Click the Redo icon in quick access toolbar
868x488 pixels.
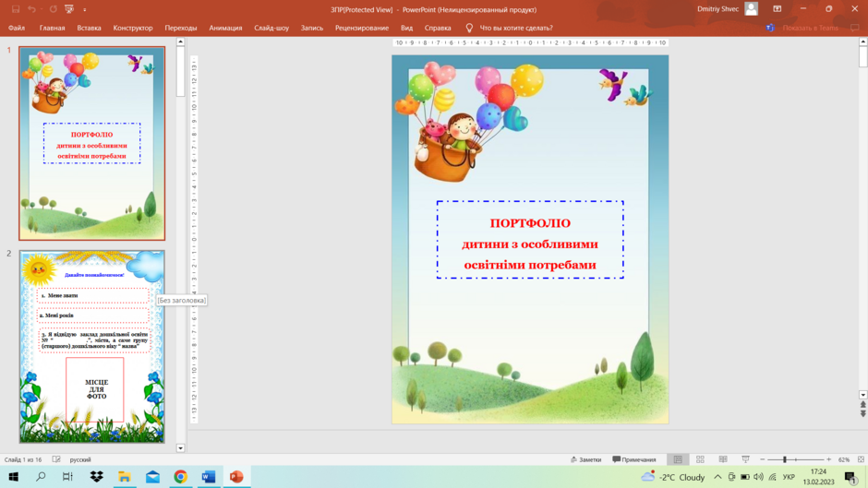pyautogui.click(x=54, y=9)
